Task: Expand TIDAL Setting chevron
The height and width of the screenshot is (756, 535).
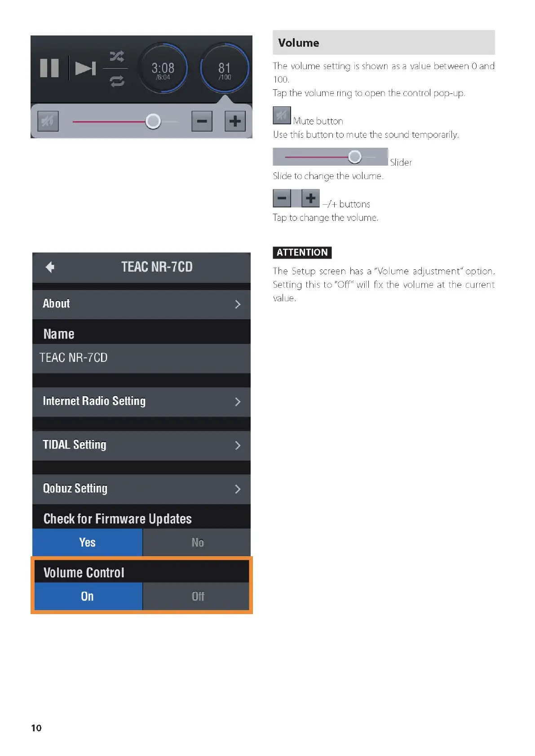Action: [x=238, y=445]
